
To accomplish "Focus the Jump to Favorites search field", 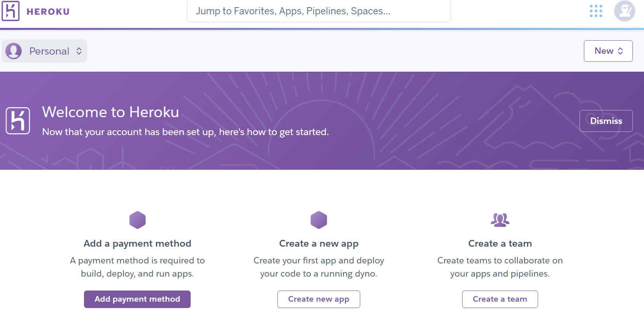I will point(319,11).
